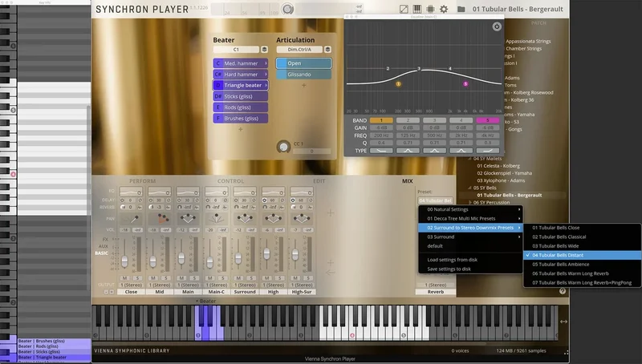642x364 pixels.
Task: Select Hard hammer beater slot
Action: point(240,75)
